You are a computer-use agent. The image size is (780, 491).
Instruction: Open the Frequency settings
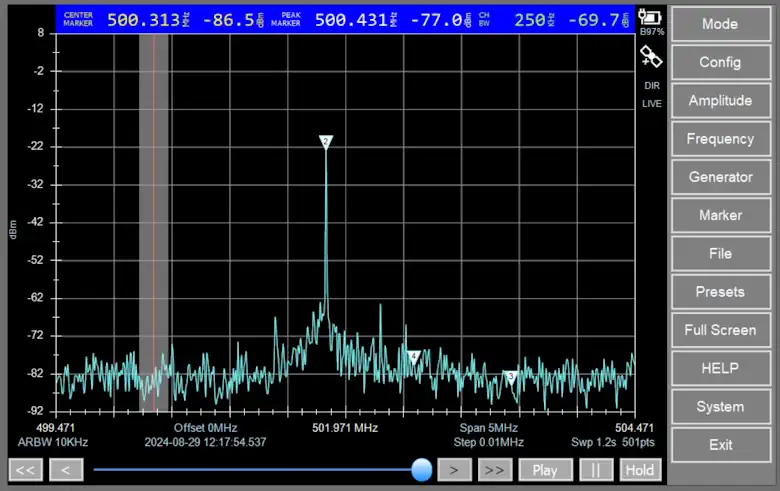pos(720,139)
